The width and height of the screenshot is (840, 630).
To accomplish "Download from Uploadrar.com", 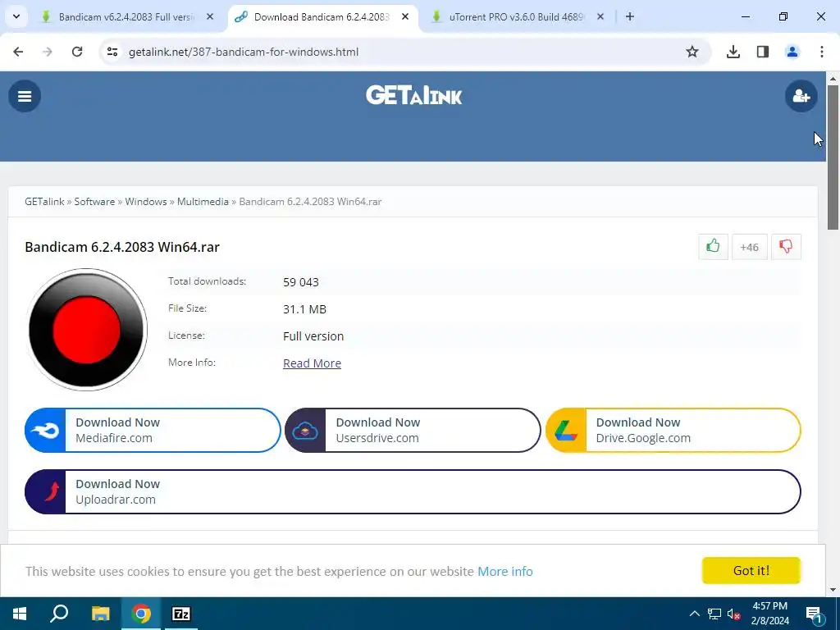I will coord(413,492).
